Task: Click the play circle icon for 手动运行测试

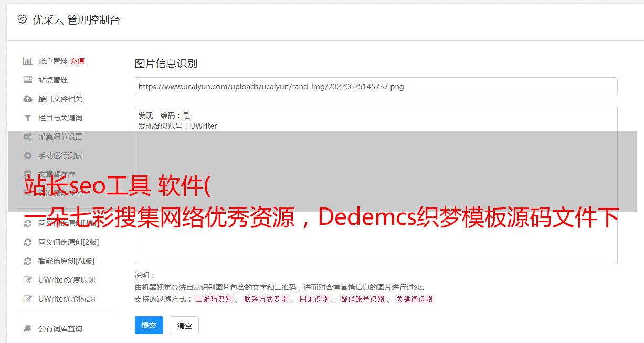Action: click(x=28, y=155)
